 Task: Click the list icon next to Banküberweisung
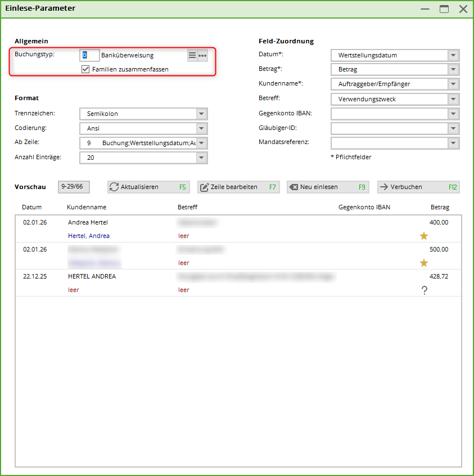(192, 56)
